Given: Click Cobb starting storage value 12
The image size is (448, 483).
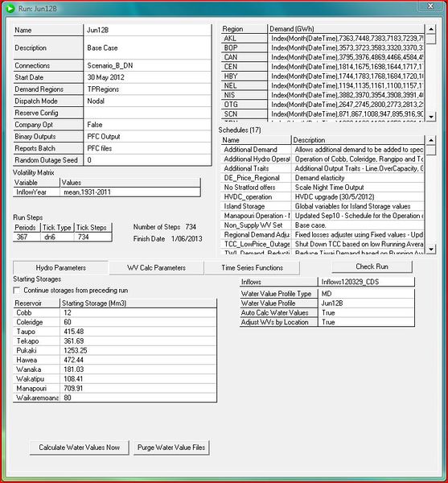Looking at the screenshot, I should pos(138,312).
